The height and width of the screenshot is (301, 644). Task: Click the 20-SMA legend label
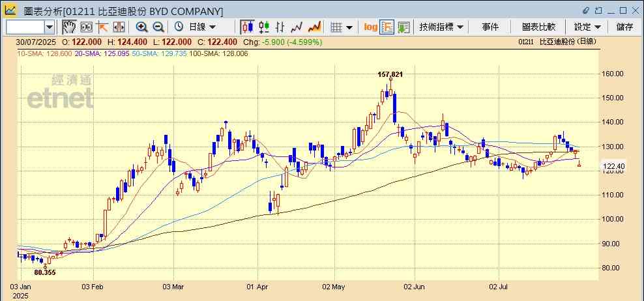tap(102, 53)
